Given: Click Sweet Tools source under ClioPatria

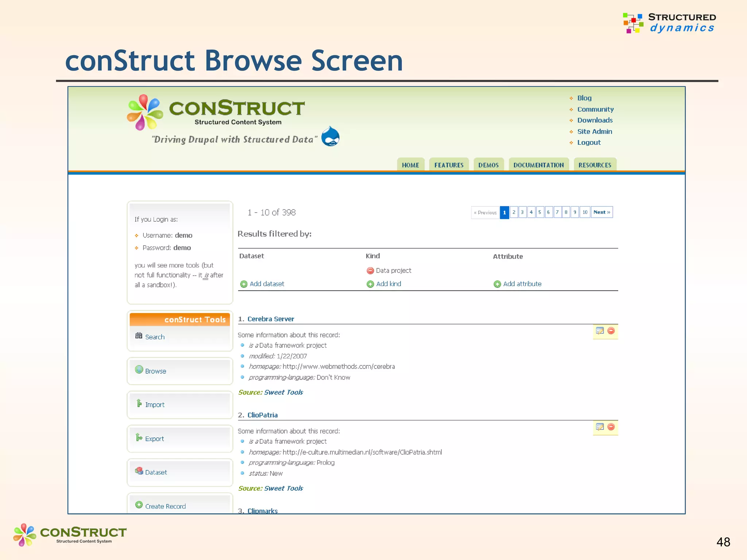Looking at the screenshot, I should 284,488.
